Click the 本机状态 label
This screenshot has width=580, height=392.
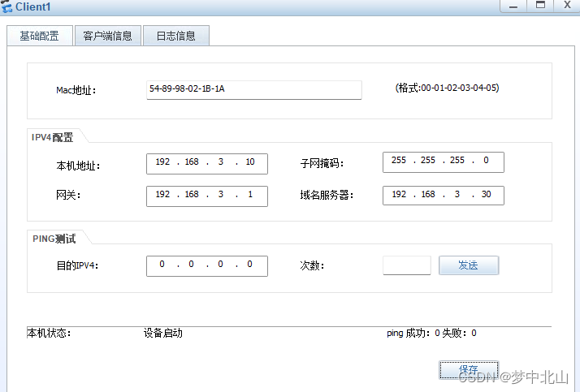point(50,334)
